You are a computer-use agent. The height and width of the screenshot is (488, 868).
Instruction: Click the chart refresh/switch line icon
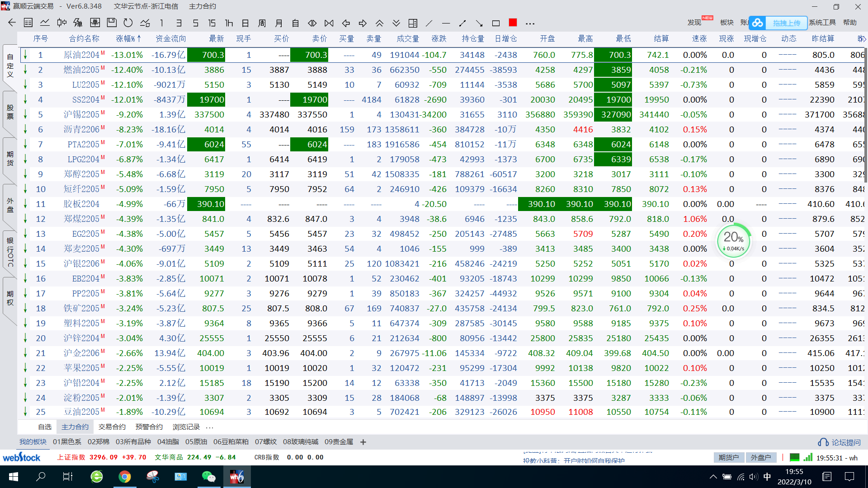point(145,23)
